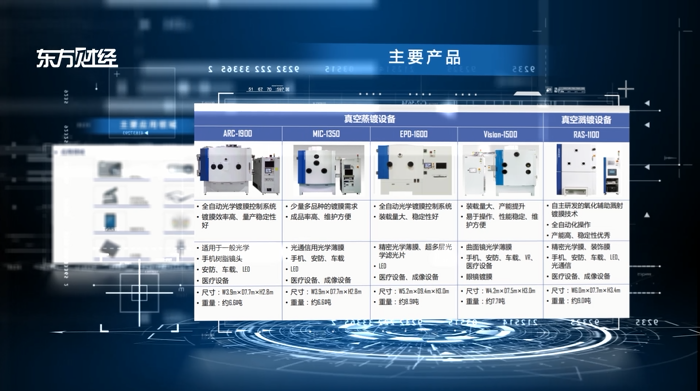Click the 主要产品 title banner
Screen dimensions: 700x391
(x=424, y=57)
